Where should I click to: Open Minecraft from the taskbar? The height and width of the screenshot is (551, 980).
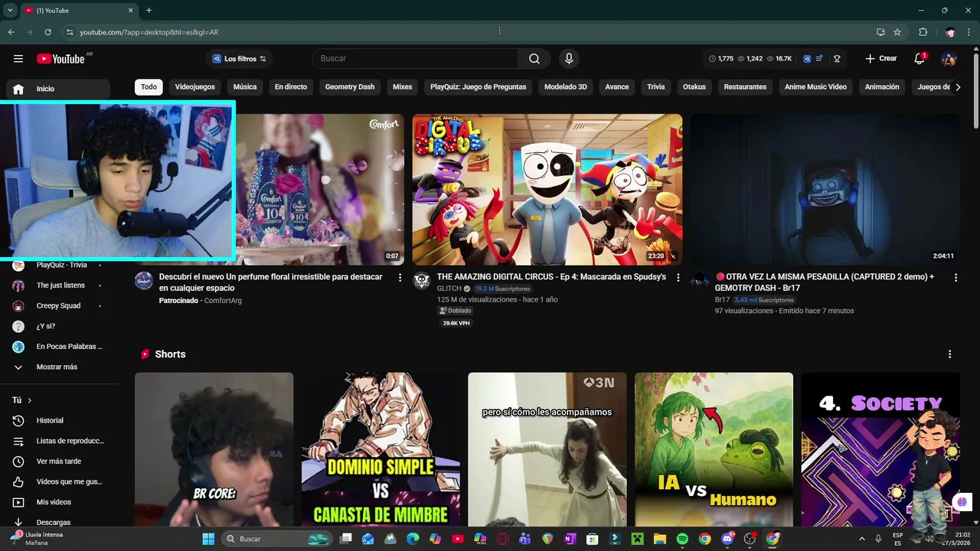637,539
